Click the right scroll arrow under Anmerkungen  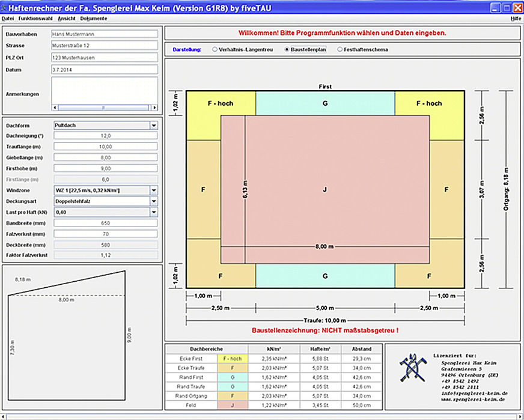click(155, 108)
